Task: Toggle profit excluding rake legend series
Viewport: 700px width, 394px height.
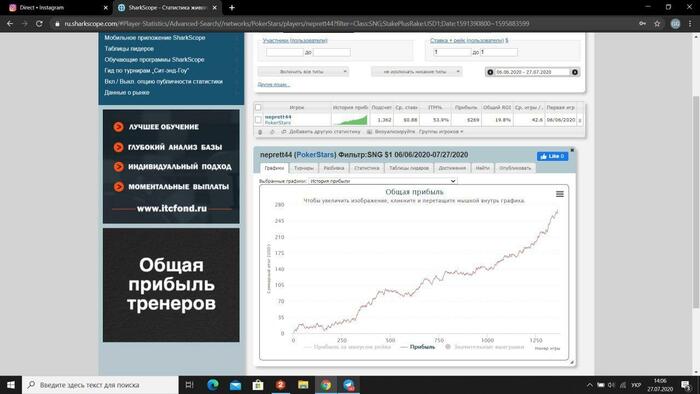Action: point(347,347)
